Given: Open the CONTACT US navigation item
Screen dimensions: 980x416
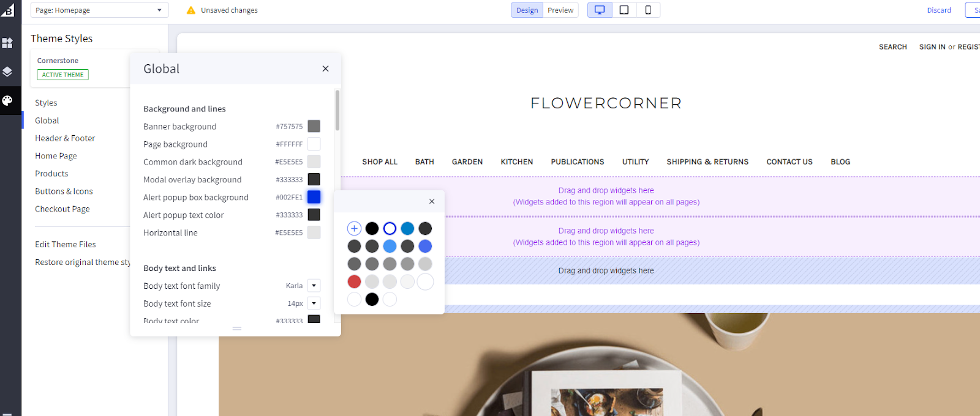Looking at the screenshot, I should point(790,162).
